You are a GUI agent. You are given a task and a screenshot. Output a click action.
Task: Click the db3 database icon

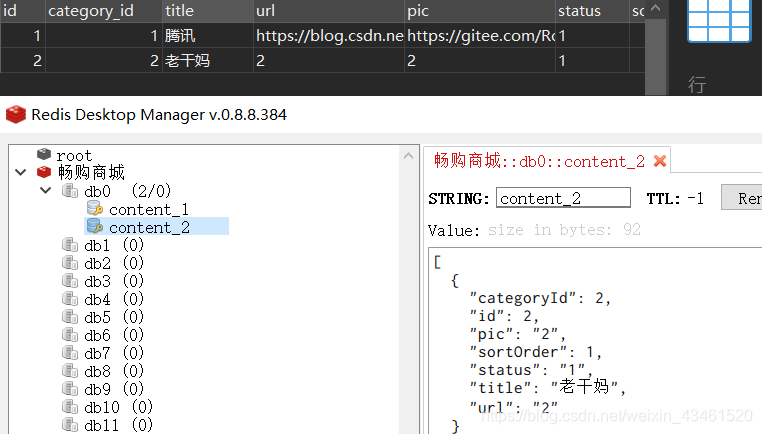pyautogui.click(x=70, y=281)
